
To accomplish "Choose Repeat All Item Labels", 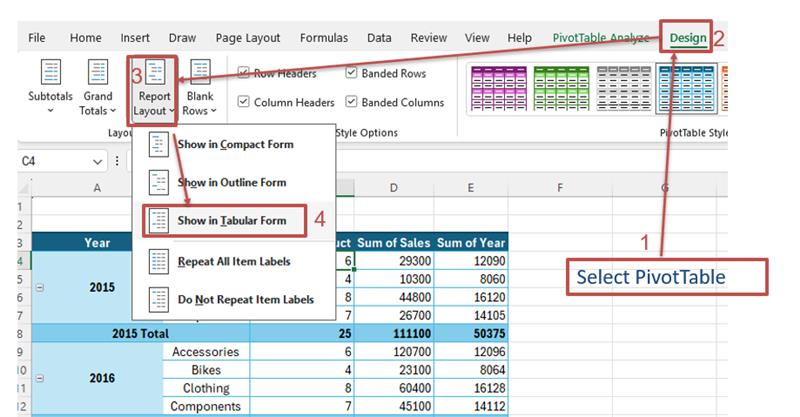I will [x=233, y=261].
